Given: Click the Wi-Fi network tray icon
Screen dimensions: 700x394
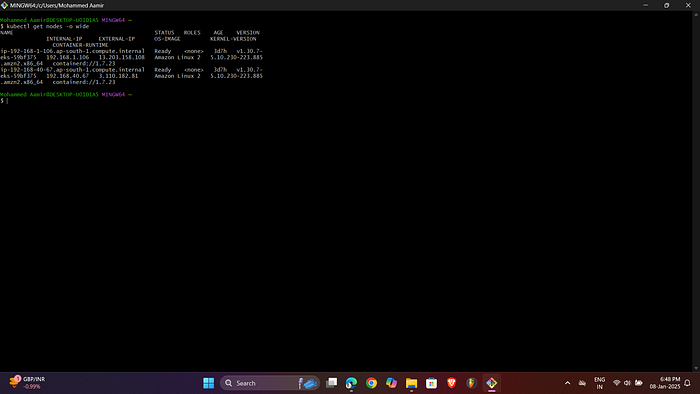Looking at the screenshot, I should point(617,383).
